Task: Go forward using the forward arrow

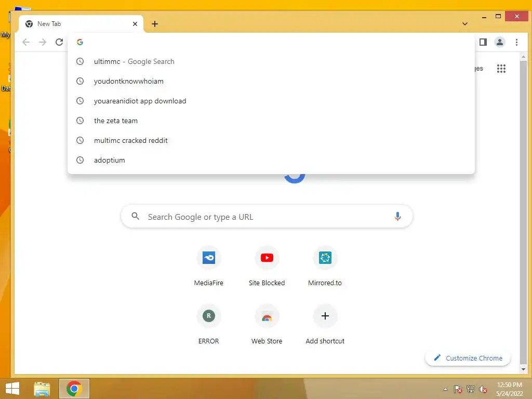Action: click(43, 42)
